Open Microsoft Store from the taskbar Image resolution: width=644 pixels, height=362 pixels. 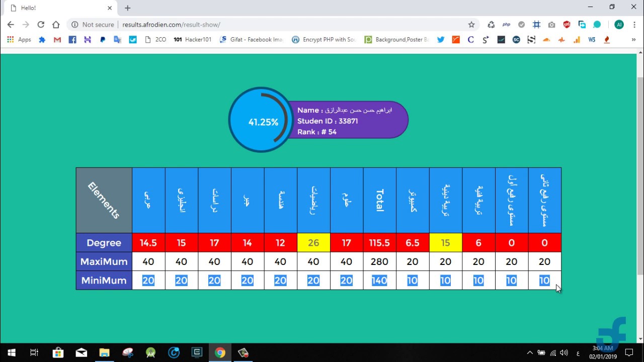(58, 352)
